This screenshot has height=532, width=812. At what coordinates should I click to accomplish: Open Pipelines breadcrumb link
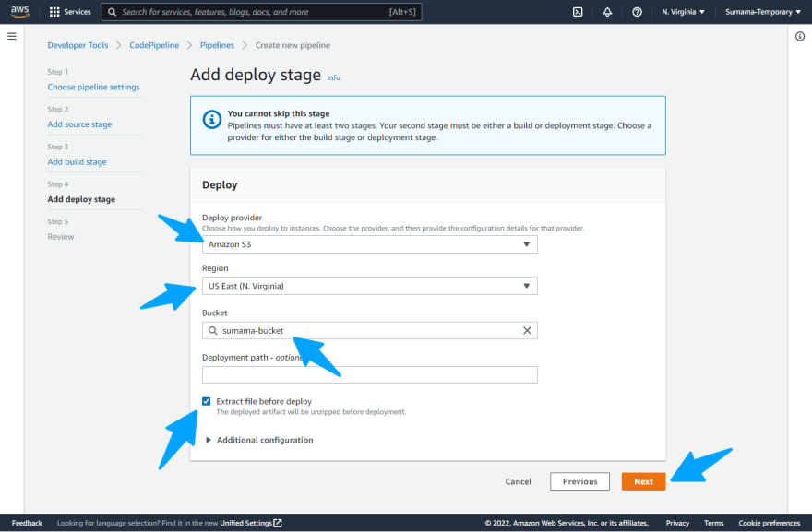pyautogui.click(x=217, y=45)
